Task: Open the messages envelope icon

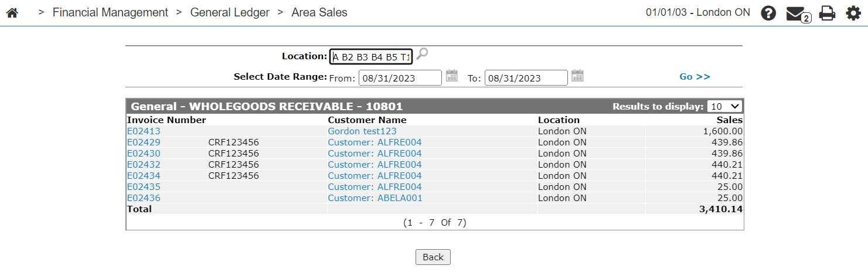Action: pyautogui.click(x=798, y=13)
